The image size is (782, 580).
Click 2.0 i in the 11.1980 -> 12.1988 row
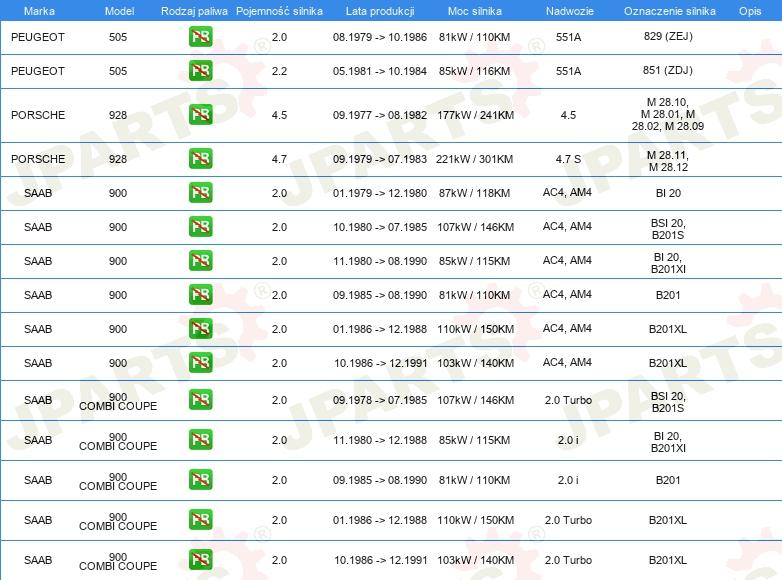568,439
